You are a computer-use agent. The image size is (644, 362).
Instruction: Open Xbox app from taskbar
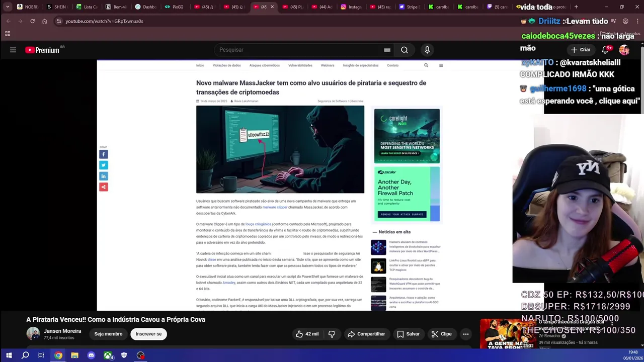(108, 355)
